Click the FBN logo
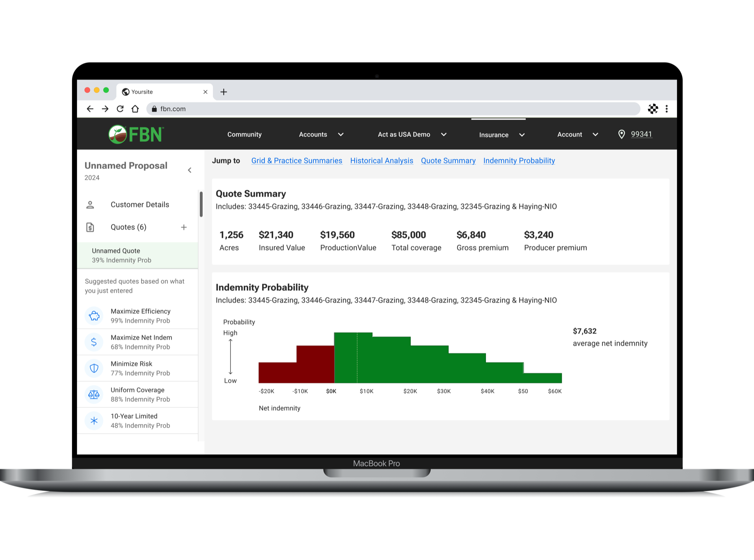 pos(136,134)
